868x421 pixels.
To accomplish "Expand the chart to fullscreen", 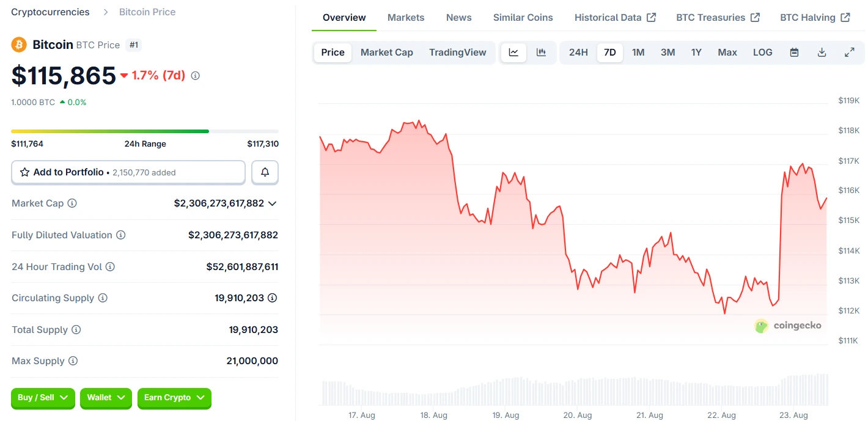I will (850, 53).
